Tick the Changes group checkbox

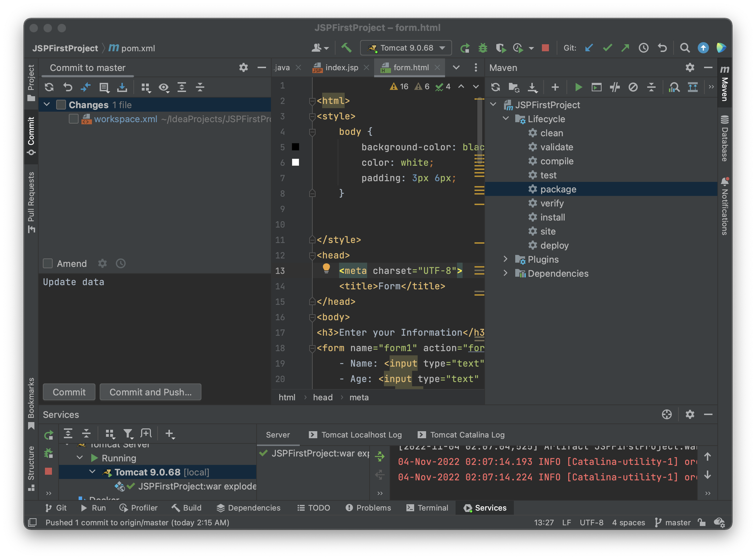click(61, 105)
